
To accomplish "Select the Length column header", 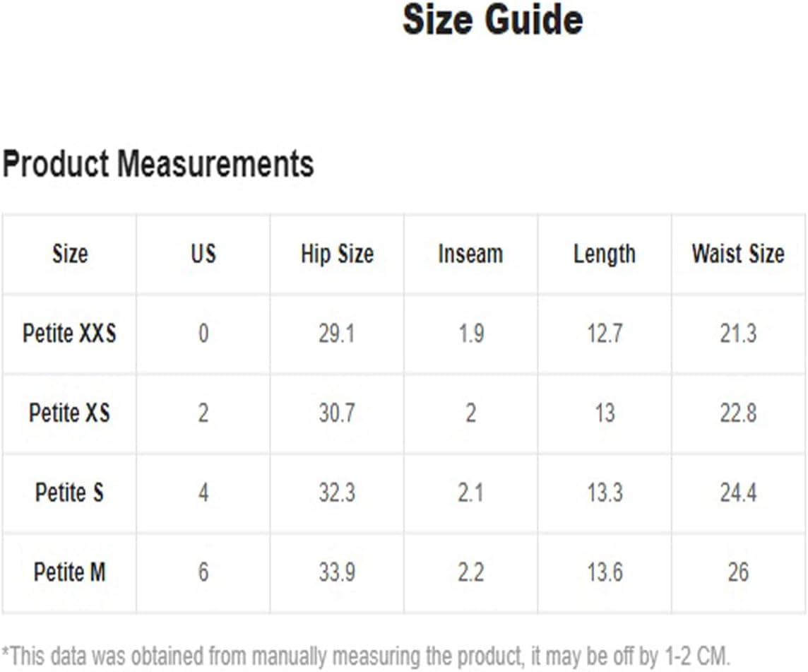I will click(605, 254).
